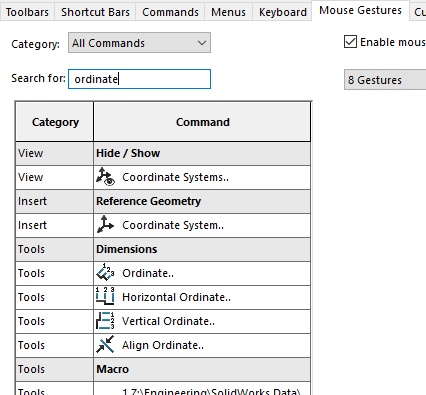Choose the Vertical Ordinate icon

pyautogui.click(x=105, y=321)
